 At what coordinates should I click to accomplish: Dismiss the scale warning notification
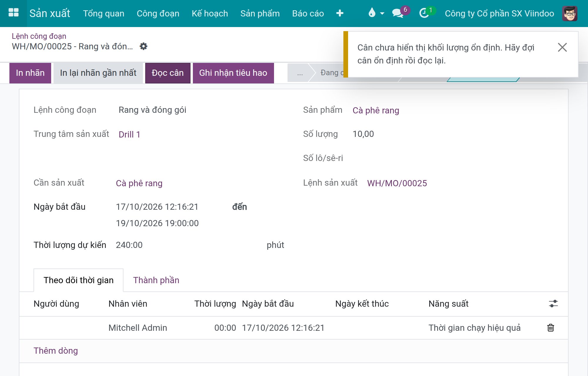coord(562,47)
